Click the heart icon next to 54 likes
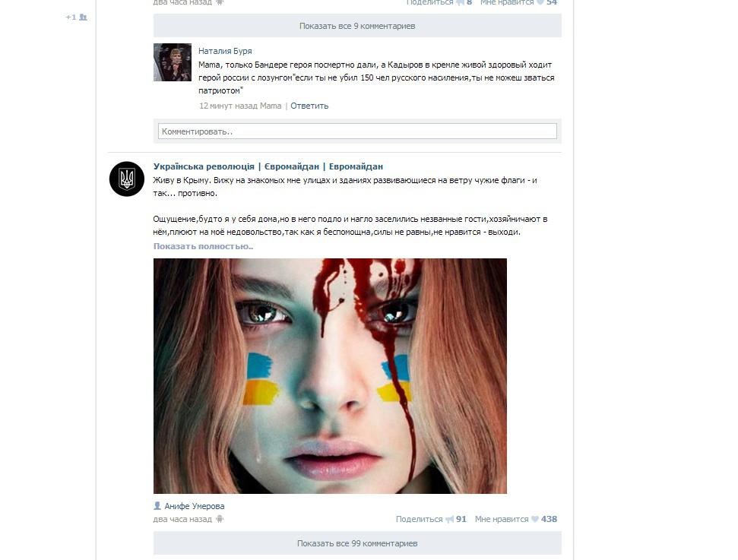Image resolution: width=738 pixels, height=560 pixels. pyautogui.click(x=540, y=2)
